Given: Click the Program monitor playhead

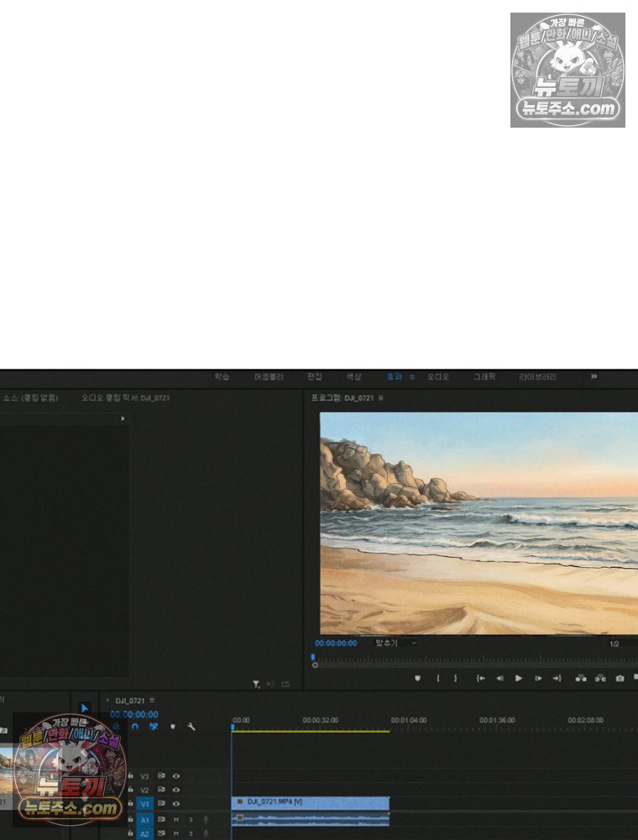Looking at the screenshot, I should (313, 658).
